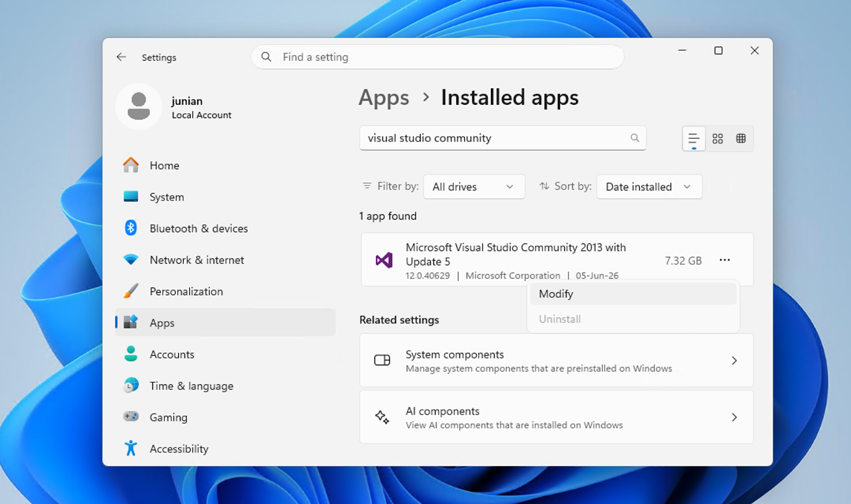
Task: Click the Personalization paintbrush icon
Action: click(x=131, y=291)
